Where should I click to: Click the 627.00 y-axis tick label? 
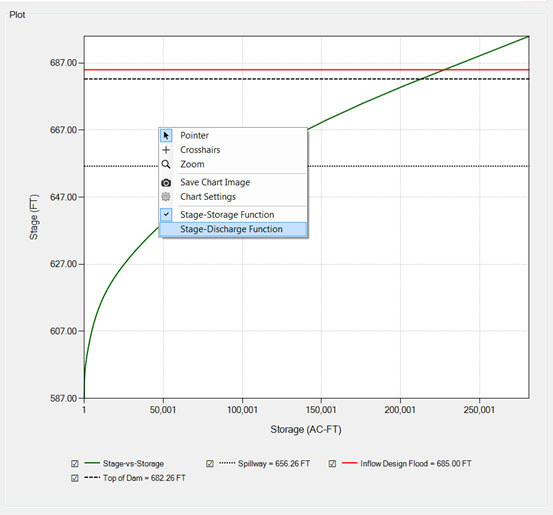coord(63,264)
